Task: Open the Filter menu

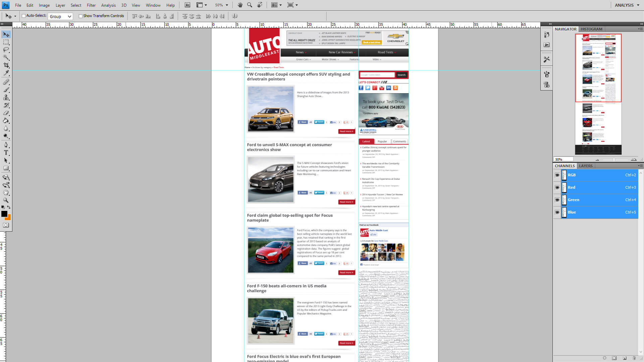Action: [x=91, y=5]
